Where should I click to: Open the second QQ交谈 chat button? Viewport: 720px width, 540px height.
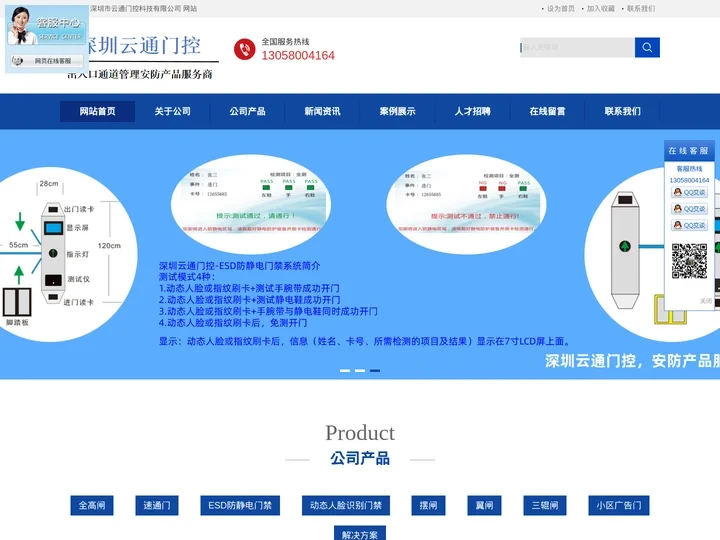tap(689, 209)
